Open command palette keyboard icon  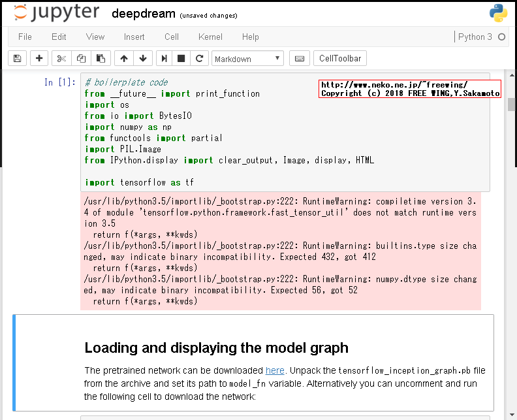pyautogui.click(x=300, y=59)
